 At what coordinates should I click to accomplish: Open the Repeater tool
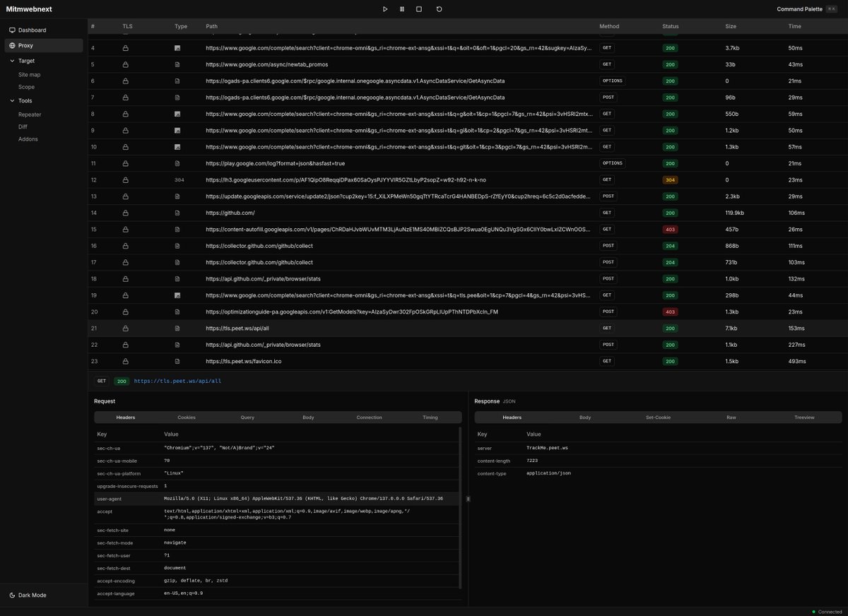[x=30, y=114]
